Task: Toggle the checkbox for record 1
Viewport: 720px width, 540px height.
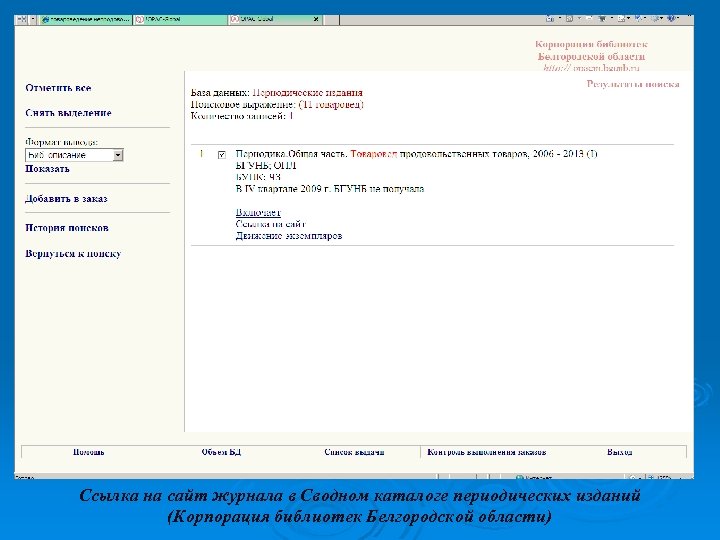Action: (x=222, y=155)
